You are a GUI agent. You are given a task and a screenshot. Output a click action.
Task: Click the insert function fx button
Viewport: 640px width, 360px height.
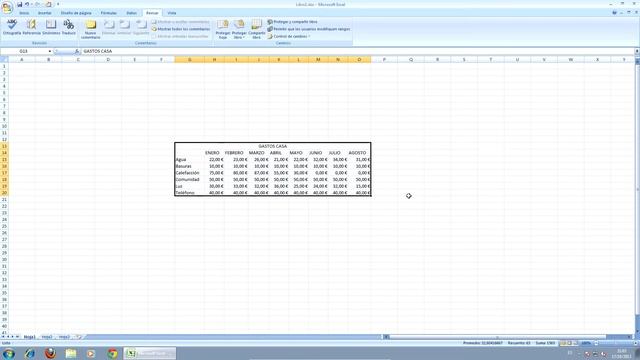(x=77, y=51)
